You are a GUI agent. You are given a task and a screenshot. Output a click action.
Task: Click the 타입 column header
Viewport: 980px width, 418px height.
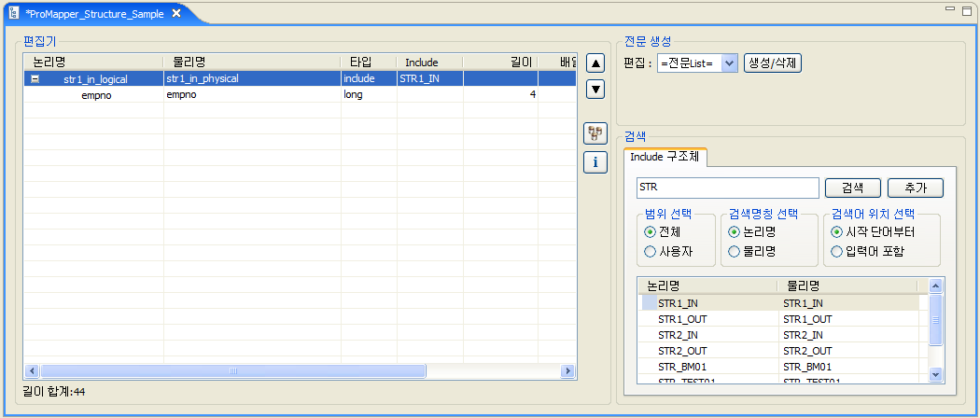[369, 62]
